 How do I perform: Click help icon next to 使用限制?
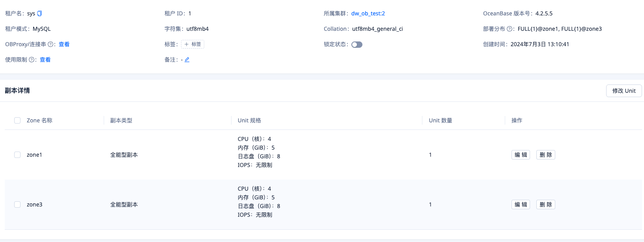click(x=32, y=60)
